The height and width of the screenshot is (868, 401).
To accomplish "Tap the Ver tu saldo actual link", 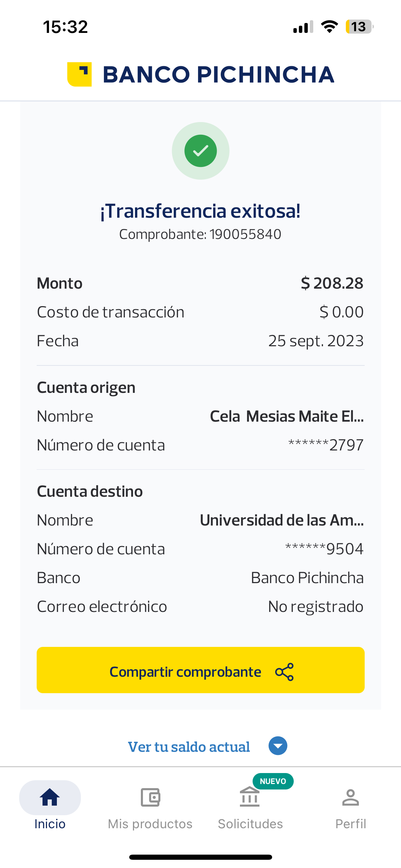I will click(x=189, y=747).
